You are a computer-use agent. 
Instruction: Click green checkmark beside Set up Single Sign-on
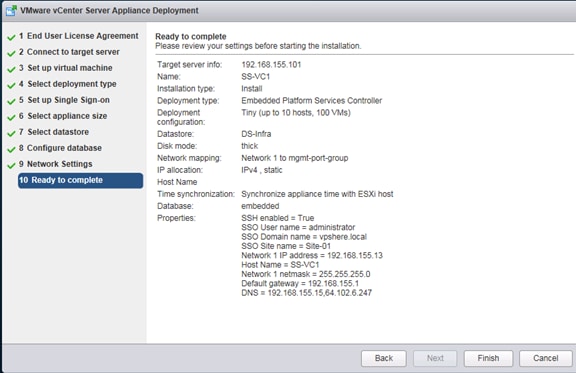coord(11,101)
